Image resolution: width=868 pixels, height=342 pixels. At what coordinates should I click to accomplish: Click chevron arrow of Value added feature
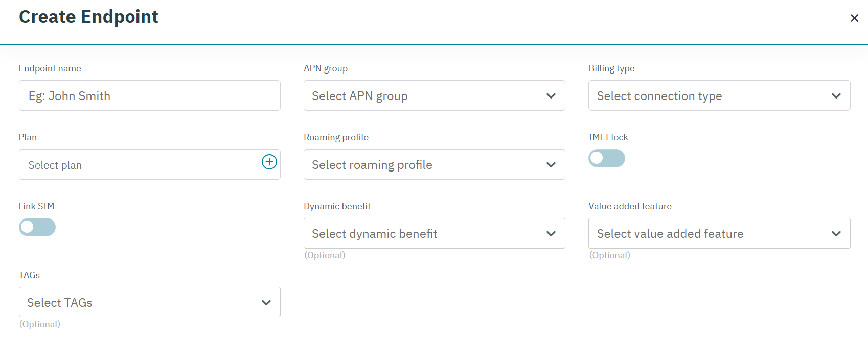[836, 234]
